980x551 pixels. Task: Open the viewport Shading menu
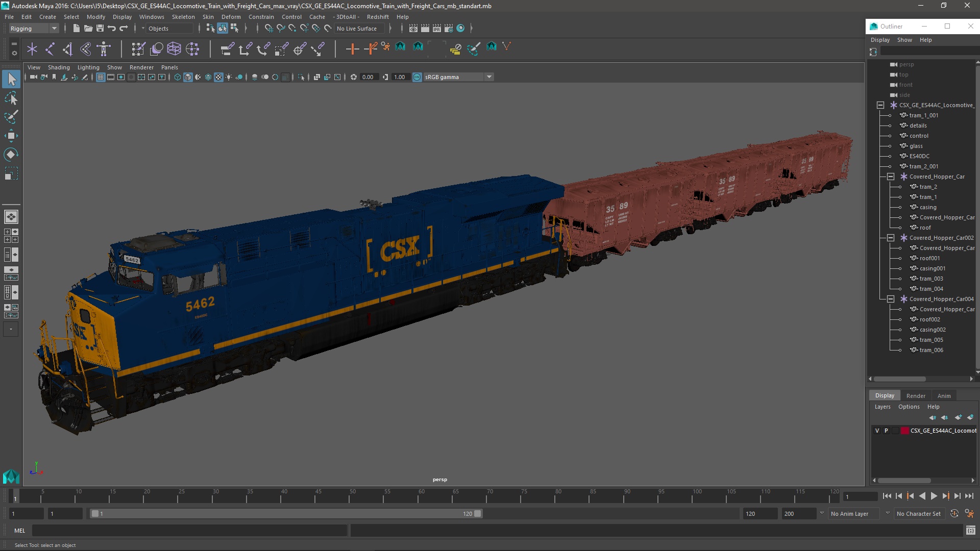59,67
